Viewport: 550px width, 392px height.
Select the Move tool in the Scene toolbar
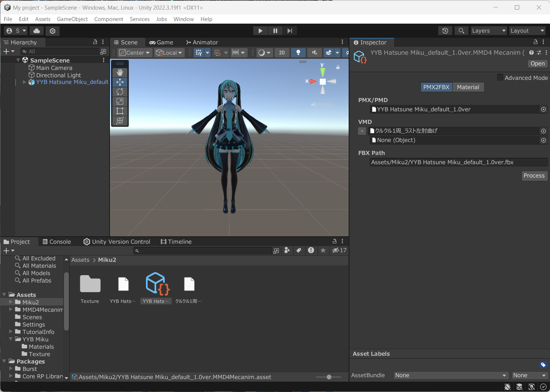click(x=120, y=82)
